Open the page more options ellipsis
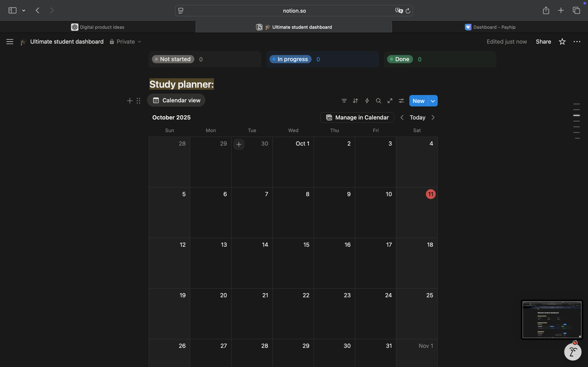This screenshot has width=588, height=367. 577,42
